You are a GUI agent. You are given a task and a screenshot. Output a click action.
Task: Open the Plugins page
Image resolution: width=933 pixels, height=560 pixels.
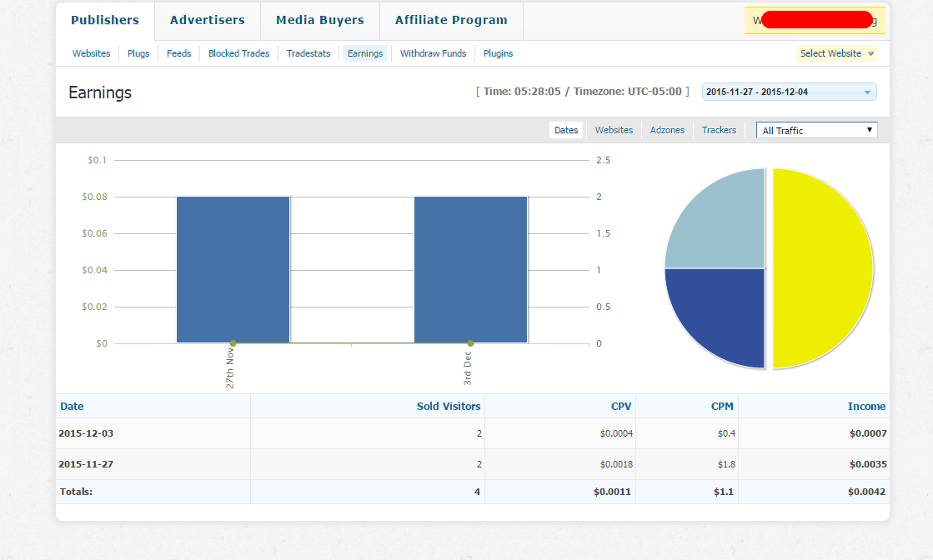point(498,53)
